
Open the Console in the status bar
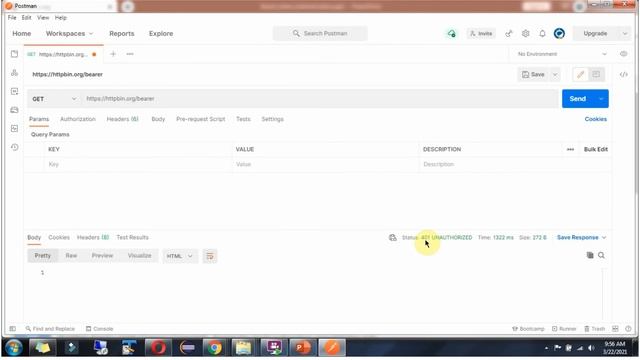pos(100,329)
